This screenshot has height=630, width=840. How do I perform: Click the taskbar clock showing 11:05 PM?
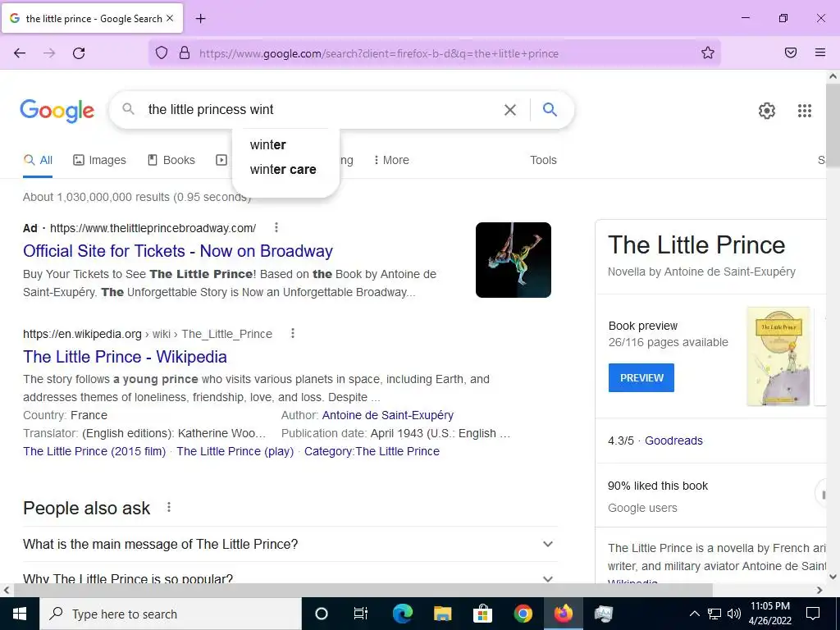pyautogui.click(x=769, y=614)
